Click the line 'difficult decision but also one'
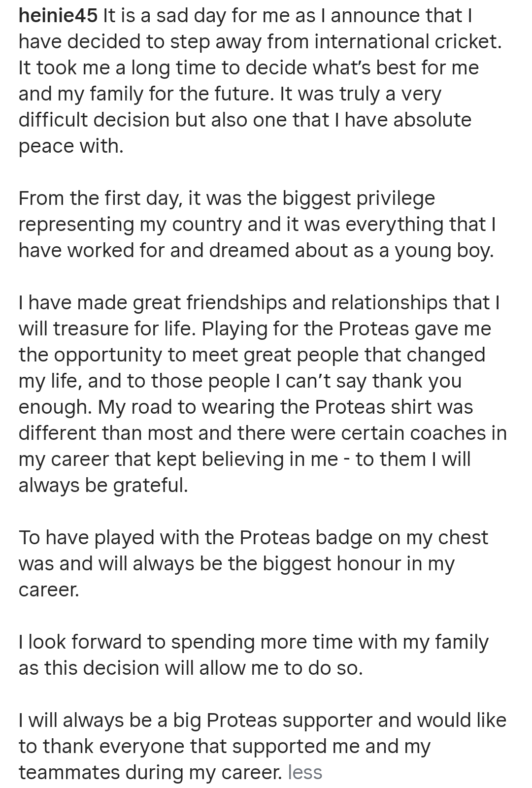This screenshot has height=788, width=532. (x=245, y=120)
